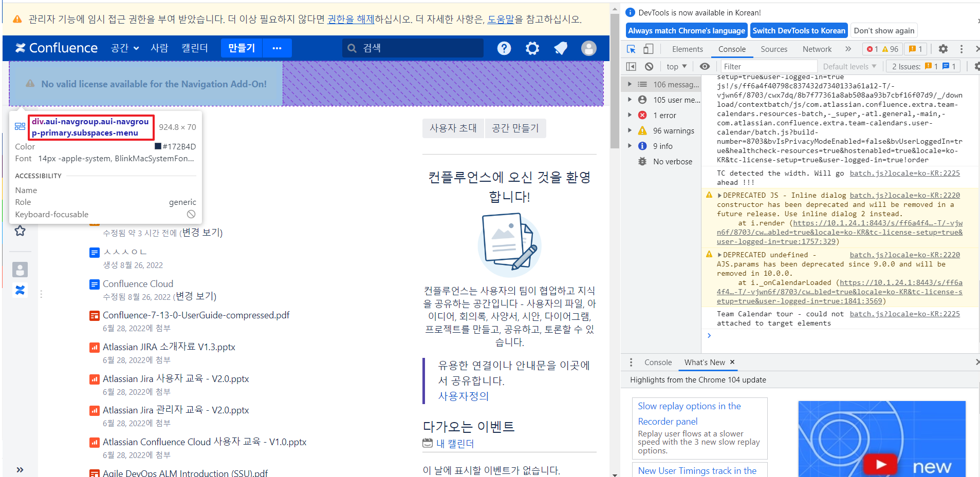Click the star favorites icon in left sidebar
This screenshot has height=477, width=980.
(20, 231)
